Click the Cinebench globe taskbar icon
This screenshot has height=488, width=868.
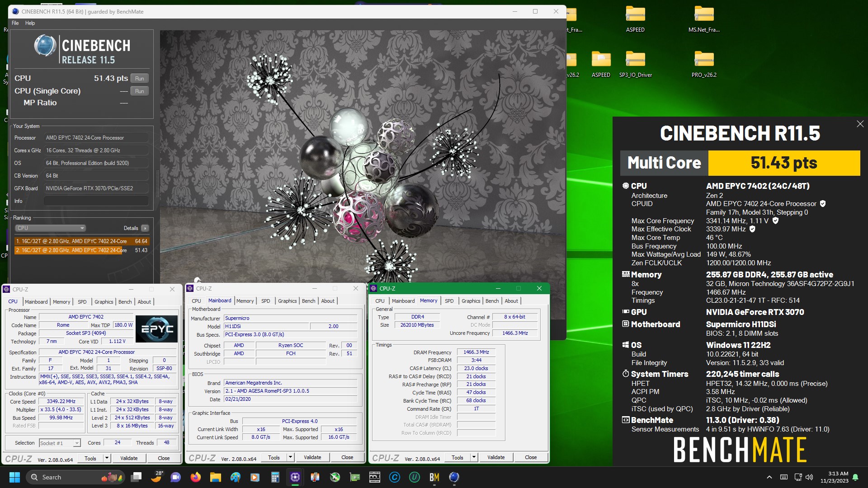(454, 477)
